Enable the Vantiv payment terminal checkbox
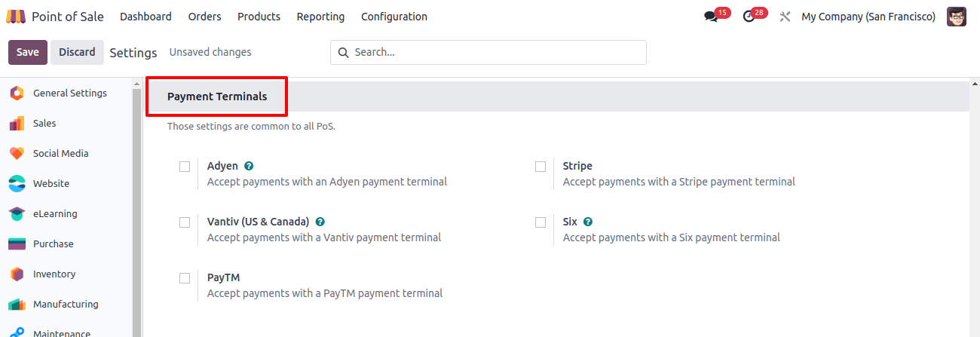Viewport: 980px width, 337px height. pos(185,222)
